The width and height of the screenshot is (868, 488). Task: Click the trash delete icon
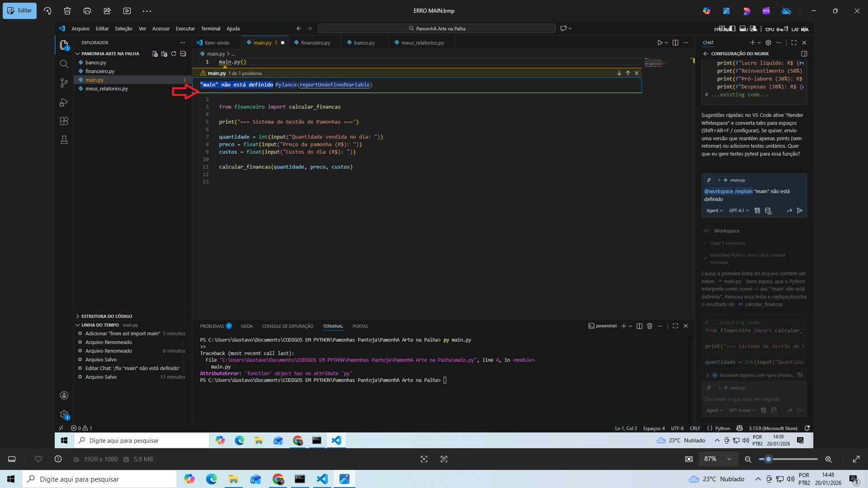click(x=67, y=11)
